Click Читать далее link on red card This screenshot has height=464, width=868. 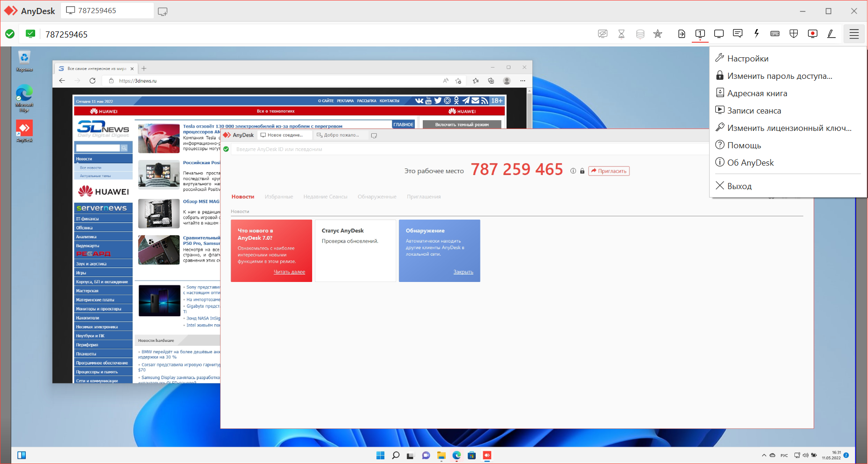pos(289,272)
